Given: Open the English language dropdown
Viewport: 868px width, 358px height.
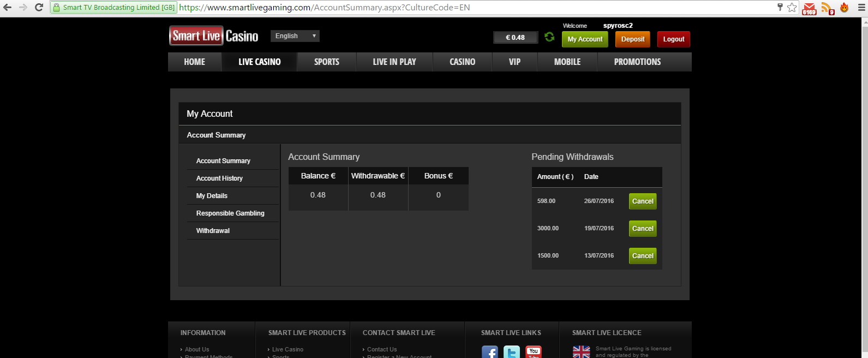Looking at the screenshot, I should 295,36.
